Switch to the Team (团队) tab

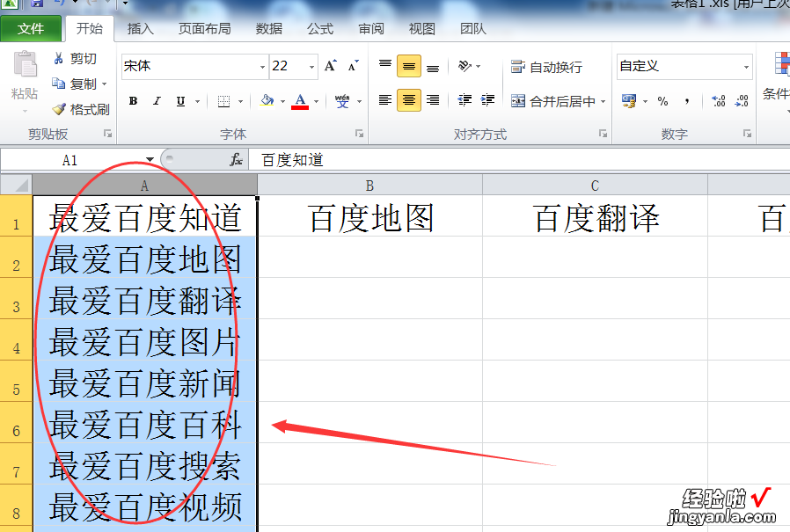(473, 29)
